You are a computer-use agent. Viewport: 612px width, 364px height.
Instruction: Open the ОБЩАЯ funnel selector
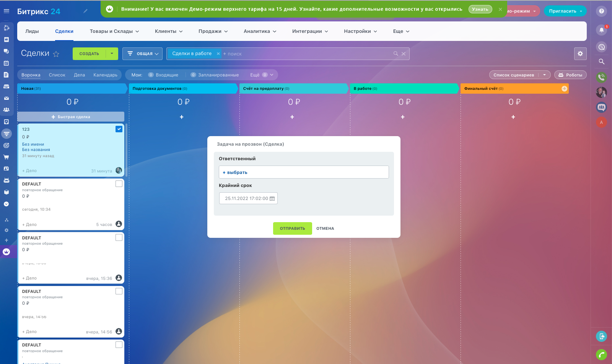(x=142, y=54)
